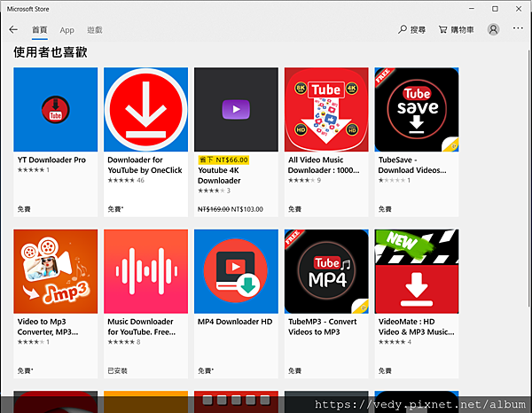The width and height of the screenshot is (532, 413).
Task: Minimize the Microsoft Store window
Action: pyautogui.click(x=472, y=9)
